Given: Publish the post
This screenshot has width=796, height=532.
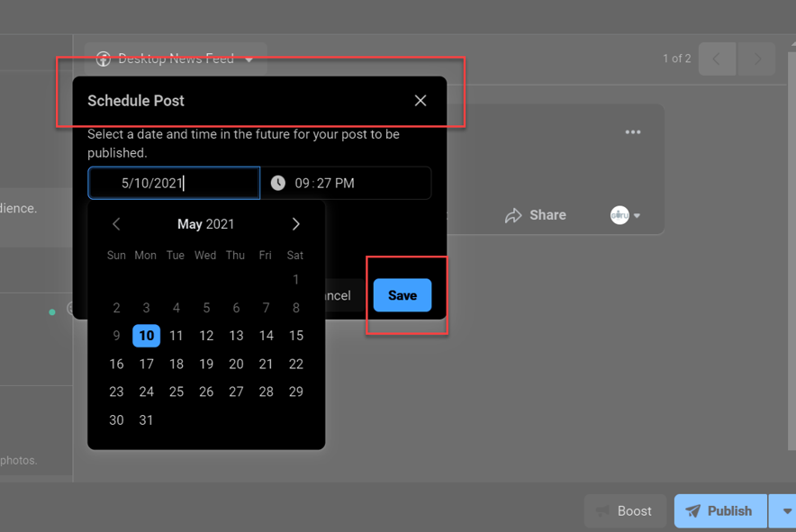Looking at the screenshot, I should coord(719,510).
